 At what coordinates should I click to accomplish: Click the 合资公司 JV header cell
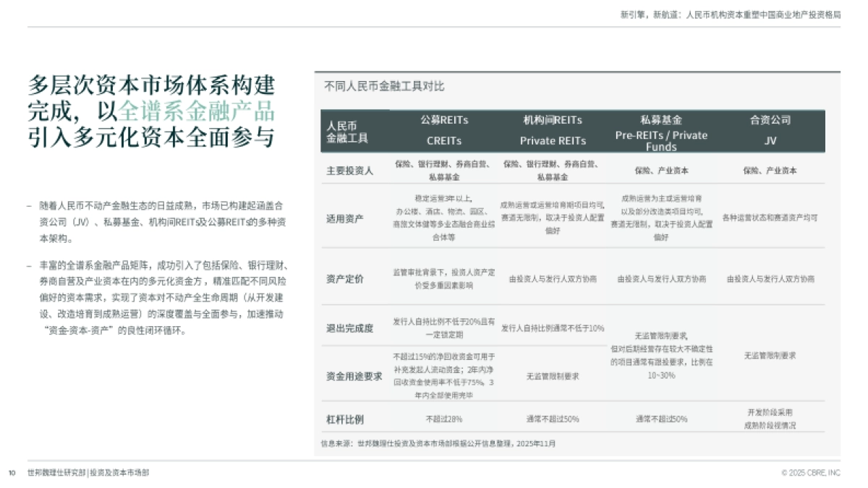(771, 130)
